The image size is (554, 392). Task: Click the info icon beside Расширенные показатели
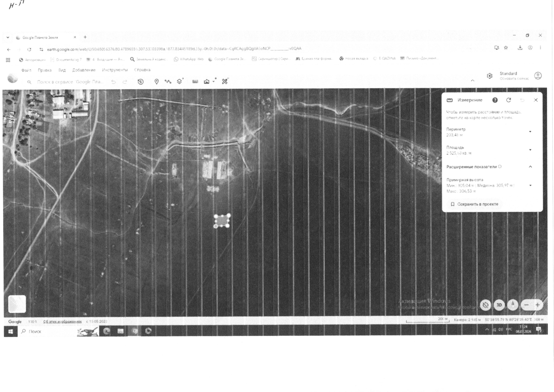[500, 167]
